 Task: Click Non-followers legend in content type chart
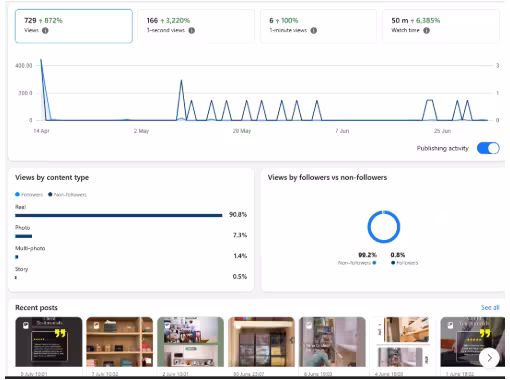pyautogui.click(x=67, y=195)
